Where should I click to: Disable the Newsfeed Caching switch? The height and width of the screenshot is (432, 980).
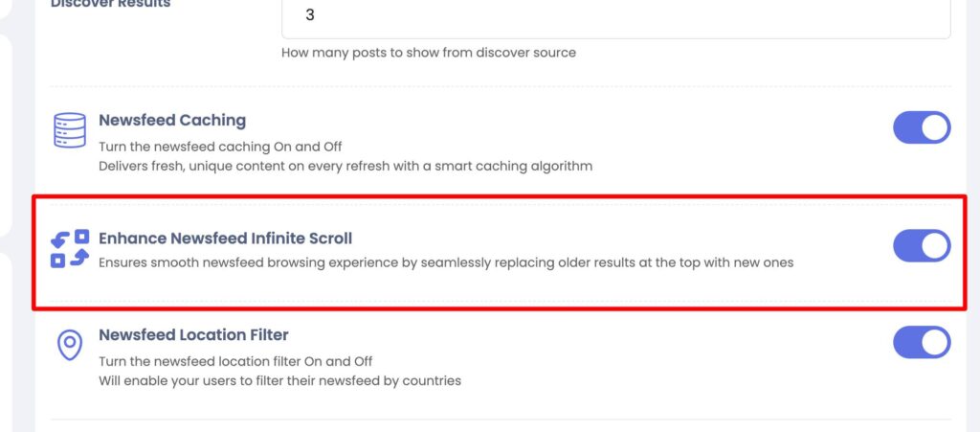(922, 127)
